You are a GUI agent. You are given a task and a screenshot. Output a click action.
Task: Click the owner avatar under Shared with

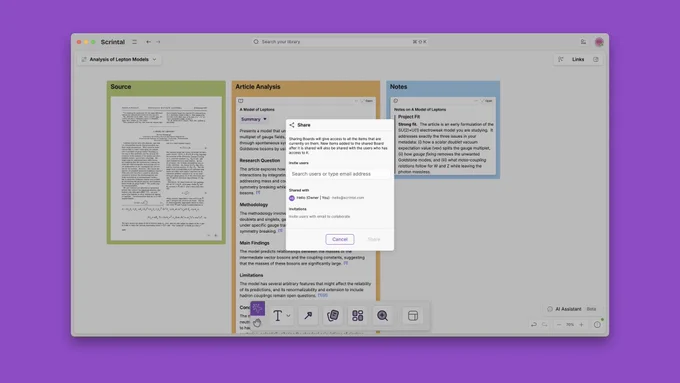click(x=292, y=198)
